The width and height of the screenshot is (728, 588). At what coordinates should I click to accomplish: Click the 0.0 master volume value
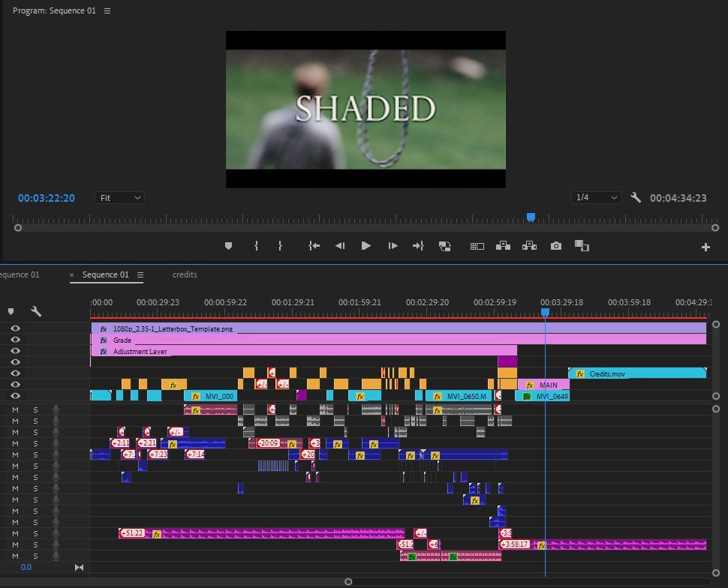[26, 567]
